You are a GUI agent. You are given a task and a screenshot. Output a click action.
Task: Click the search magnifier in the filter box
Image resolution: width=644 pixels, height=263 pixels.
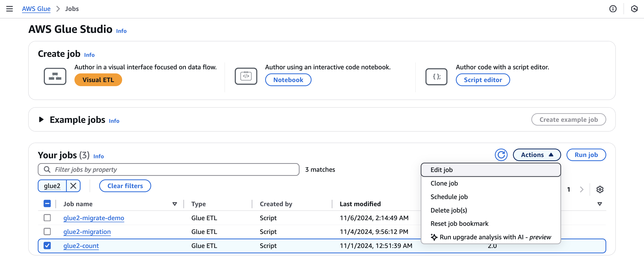pyautogui.click(x=47, y=169)
